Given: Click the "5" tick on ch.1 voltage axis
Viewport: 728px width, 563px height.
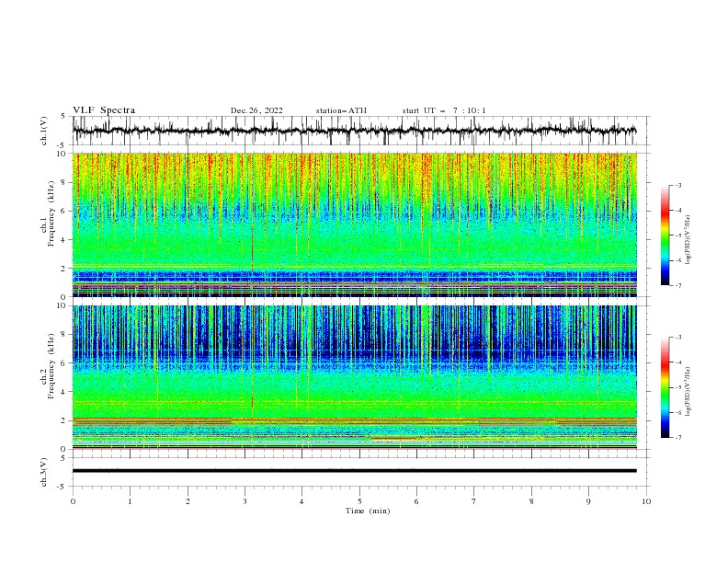Looking at the screenshot, I should (x=64, y=117).
